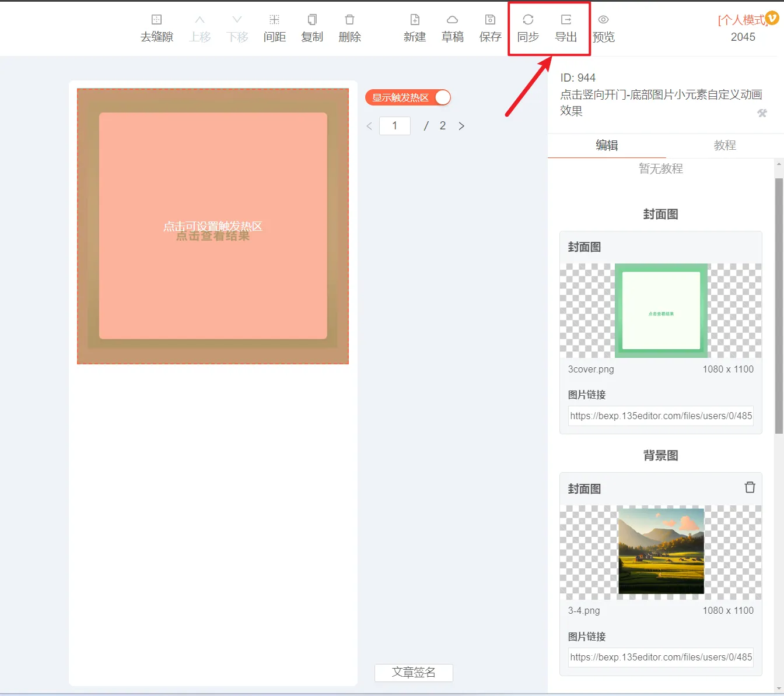Click the page number input field

[395, 126]
